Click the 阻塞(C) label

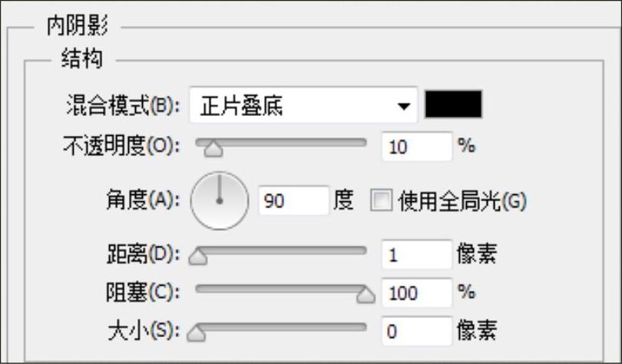pyautogui.click(x=142, y=293)
